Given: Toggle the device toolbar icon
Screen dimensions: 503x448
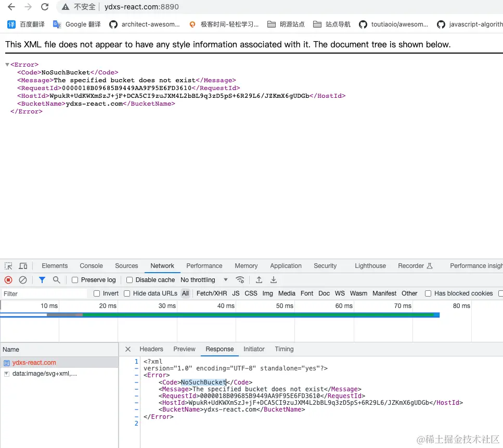Looking at the screenshot, I should pyautogui.click(x=23, y=266).
